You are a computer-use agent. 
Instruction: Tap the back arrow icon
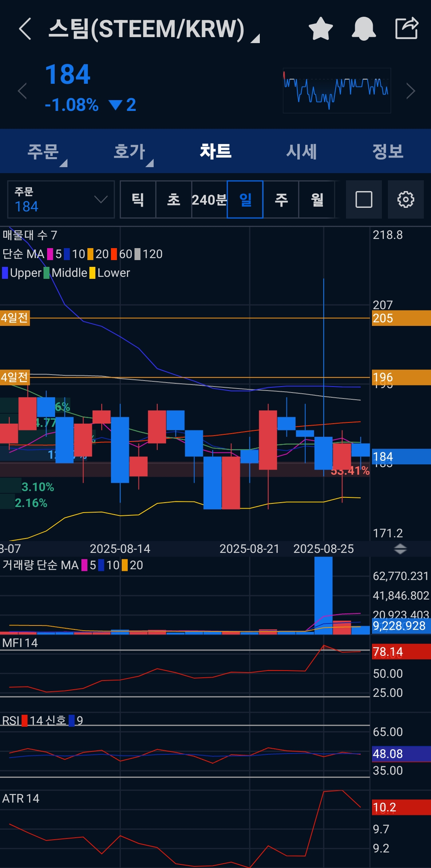[x=25, y=29]
